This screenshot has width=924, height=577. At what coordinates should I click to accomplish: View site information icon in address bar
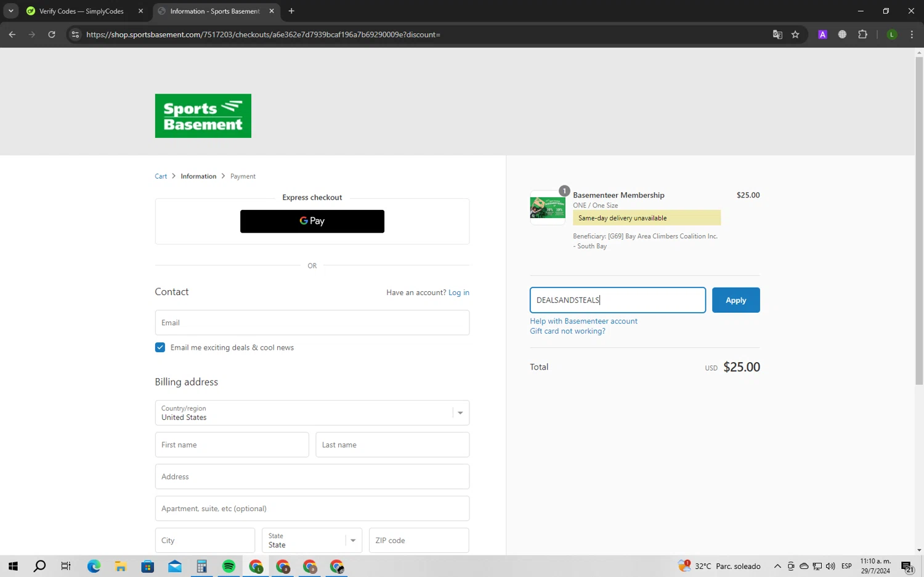click(x=75, y=34)
